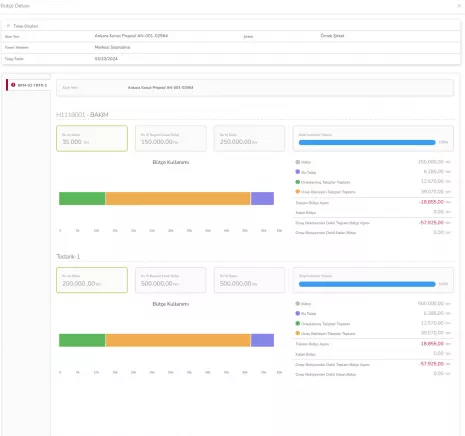The width and height of the screenshot is (465, 436).
Task: Select the 150.000,00 budget card under BAKIM
Action: [x=171, y=138]
